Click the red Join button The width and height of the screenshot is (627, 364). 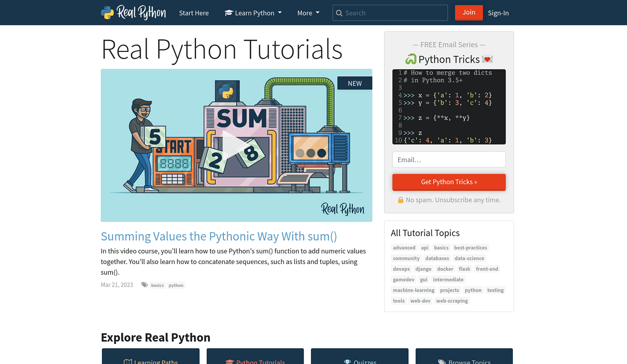pos(469,13)
